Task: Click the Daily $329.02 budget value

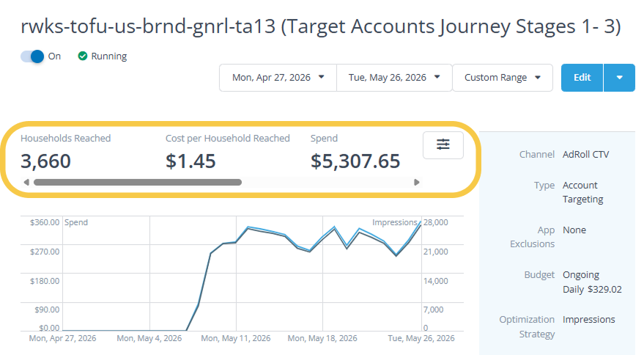Action: 592,289
